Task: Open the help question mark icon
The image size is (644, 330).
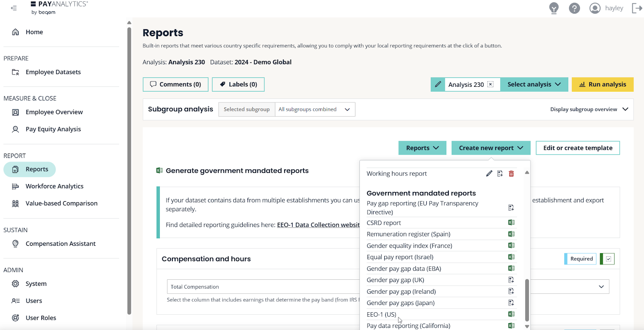Action: [x=574, y=8]
